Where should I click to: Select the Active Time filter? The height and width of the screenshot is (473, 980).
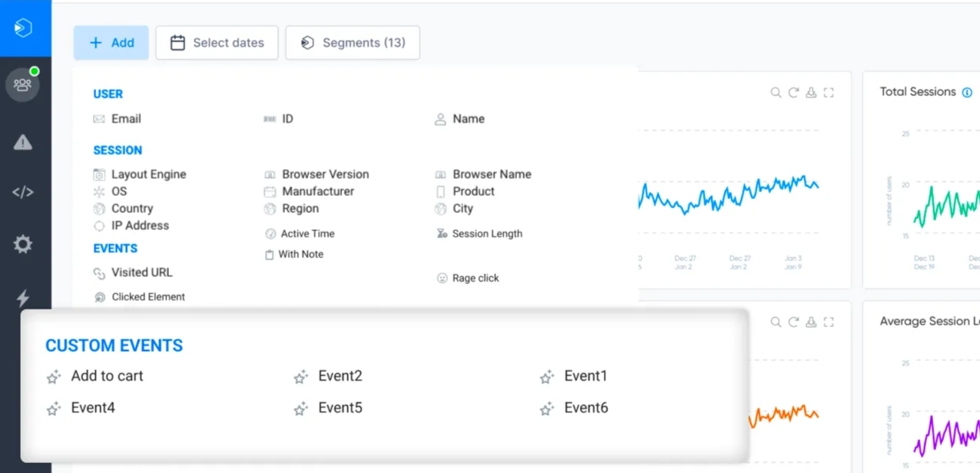pos(300,233)
